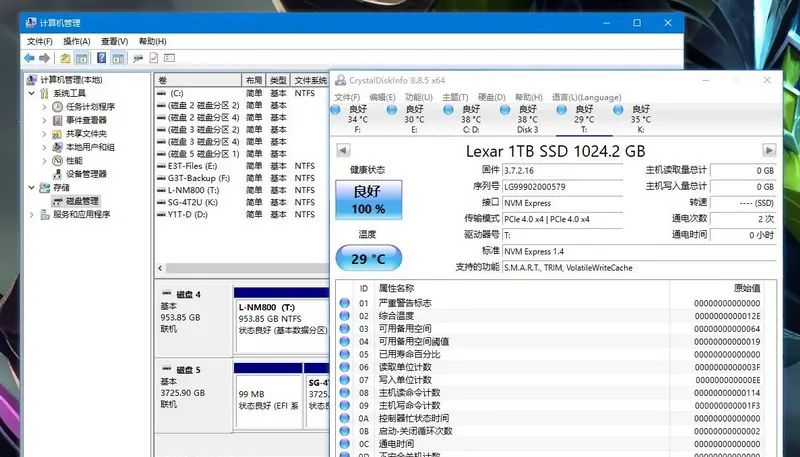The width and height of the screenshot is (800, 457).
Task: Open 功能(U) menu in CrystalDiskInfo
Action: tap(419, 97)
